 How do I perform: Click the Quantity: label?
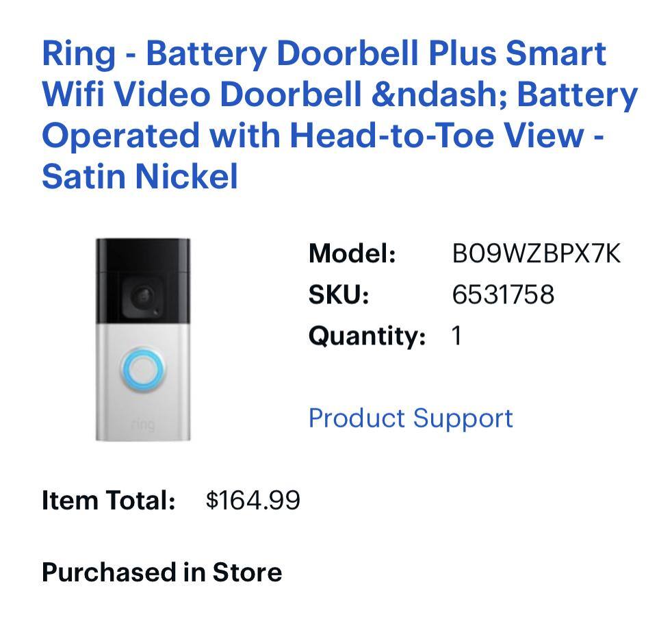coord(367,336)
